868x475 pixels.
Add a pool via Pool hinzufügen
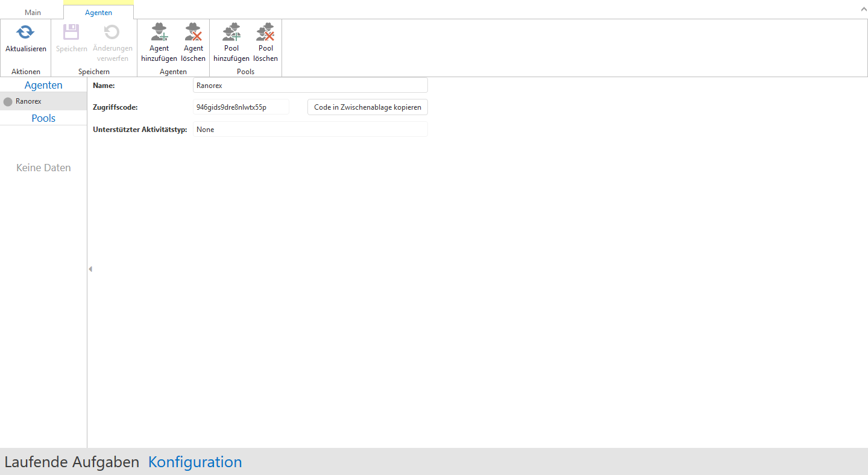pyautogui.click(x=231, y=33)
